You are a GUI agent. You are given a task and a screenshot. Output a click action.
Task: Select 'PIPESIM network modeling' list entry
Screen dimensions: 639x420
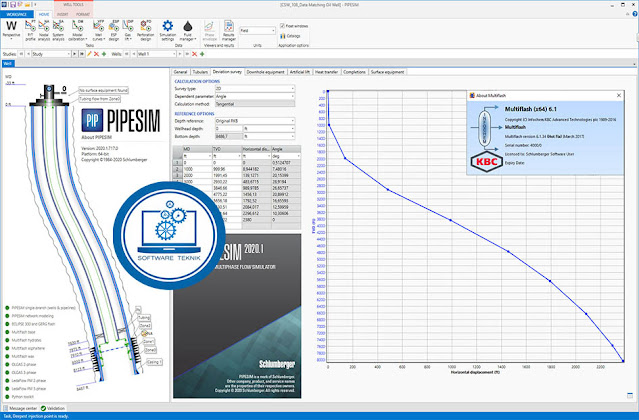pos(33,316)
